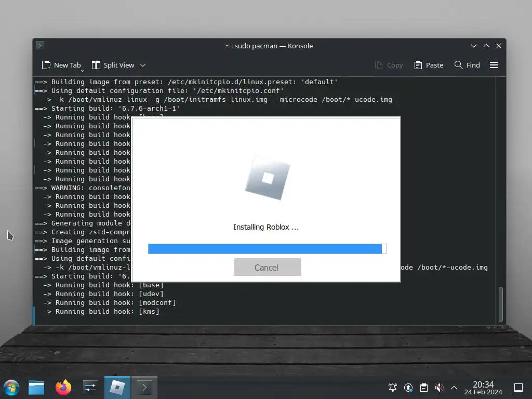532x399 pixels.
Task: Click the Konsole vertical scrollbar handle
Action: 500,304
